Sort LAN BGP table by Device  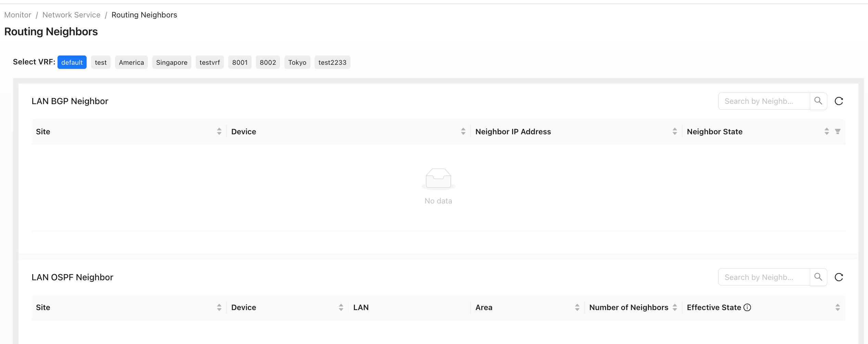coord(463,132)
